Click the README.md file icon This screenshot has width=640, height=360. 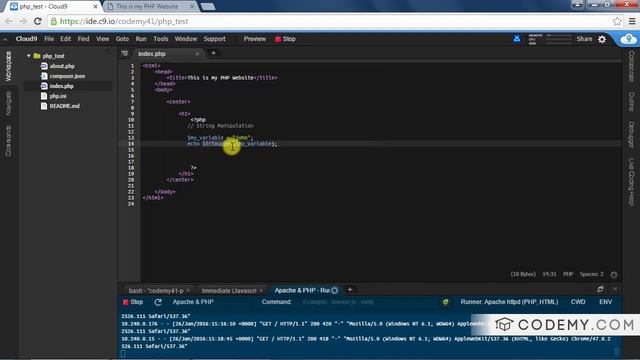44,106
